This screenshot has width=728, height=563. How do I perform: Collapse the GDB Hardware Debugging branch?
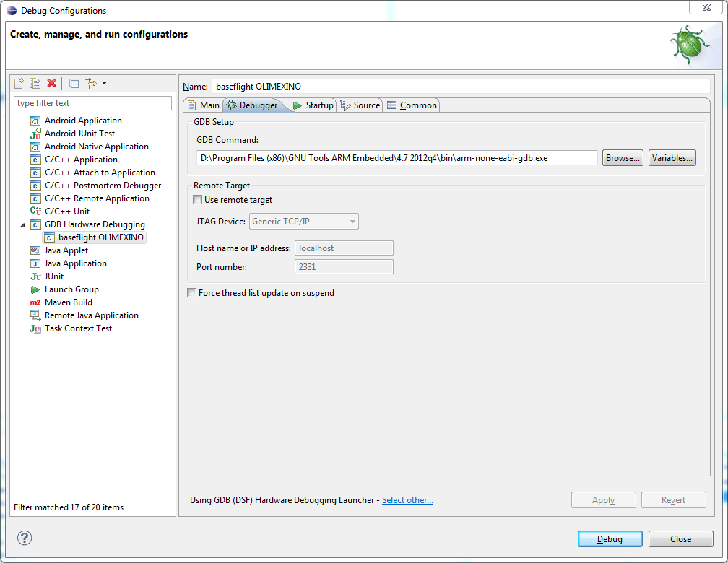click(x=24, y=224)
